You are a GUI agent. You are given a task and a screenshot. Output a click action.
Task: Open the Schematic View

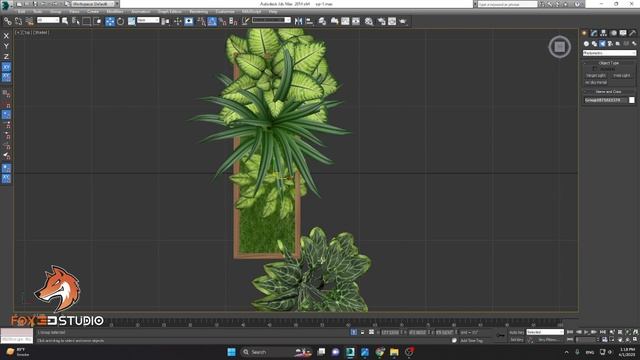356,21
